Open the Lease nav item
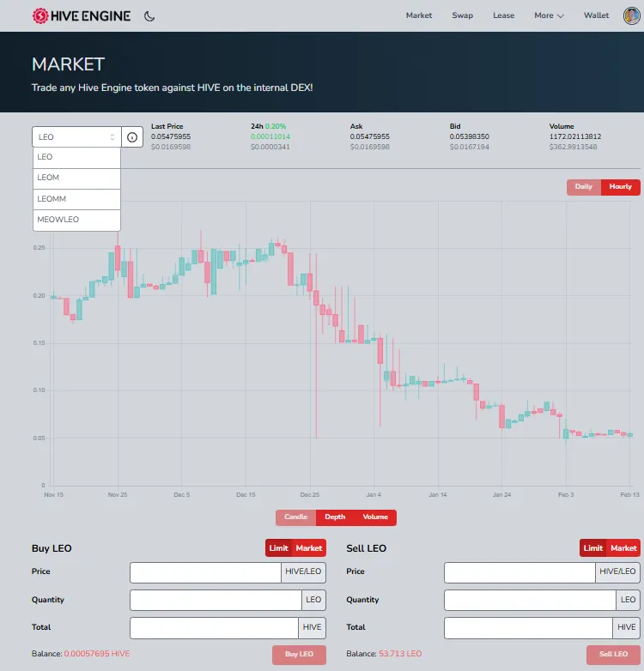Image resolution: width=644 pixels, height=671 pixels. (503, 15)
